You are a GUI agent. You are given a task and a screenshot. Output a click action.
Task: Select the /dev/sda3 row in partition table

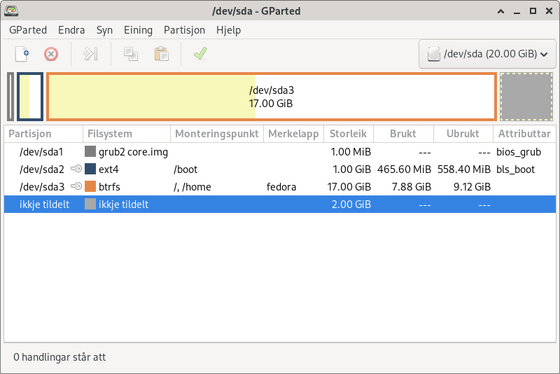click(x=280, y=187)
